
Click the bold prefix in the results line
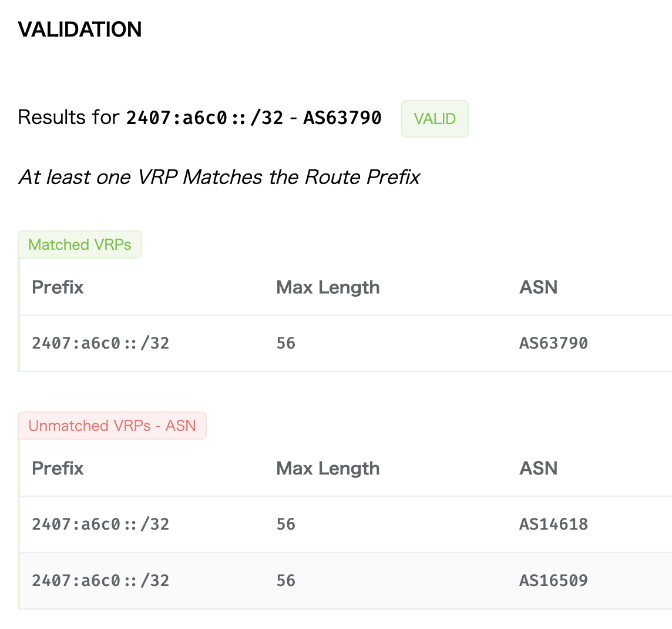pyautogui.click(x=204, y=118)
